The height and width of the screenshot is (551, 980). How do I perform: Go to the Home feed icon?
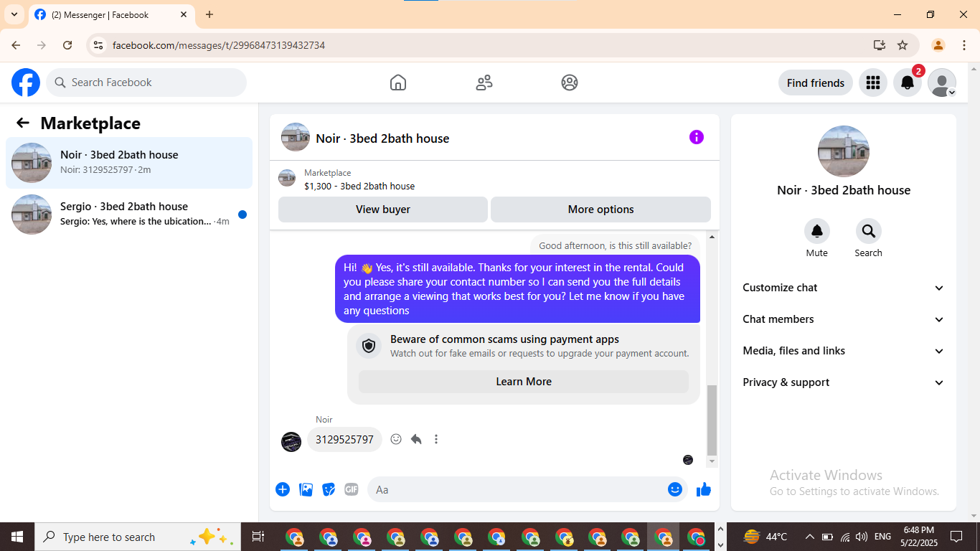[x=398, y=83]
